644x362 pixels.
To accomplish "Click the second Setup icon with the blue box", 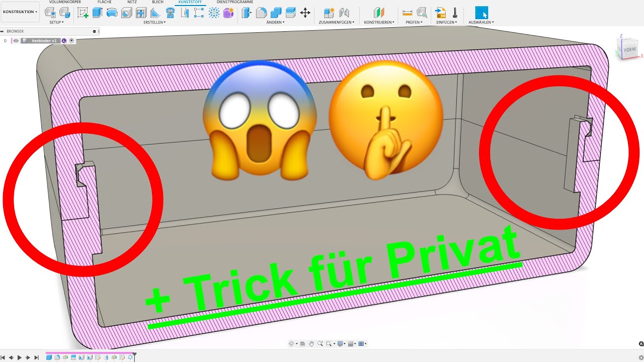I will (64, 13).
